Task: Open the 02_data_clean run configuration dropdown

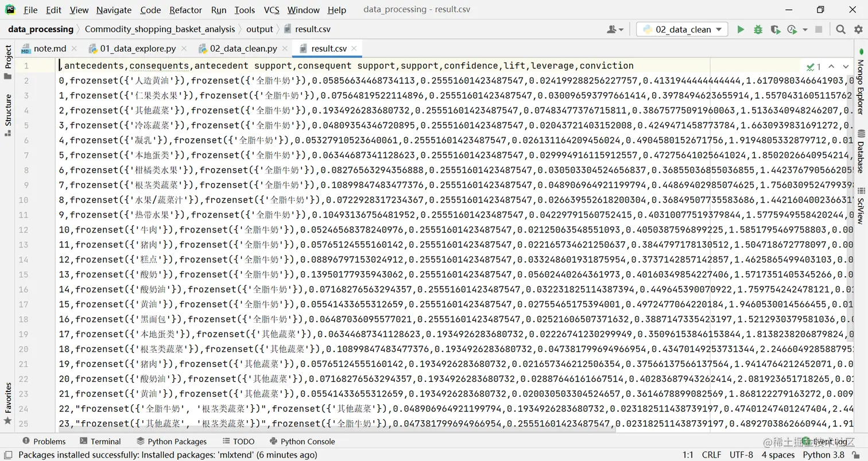Action: [682, 29]
